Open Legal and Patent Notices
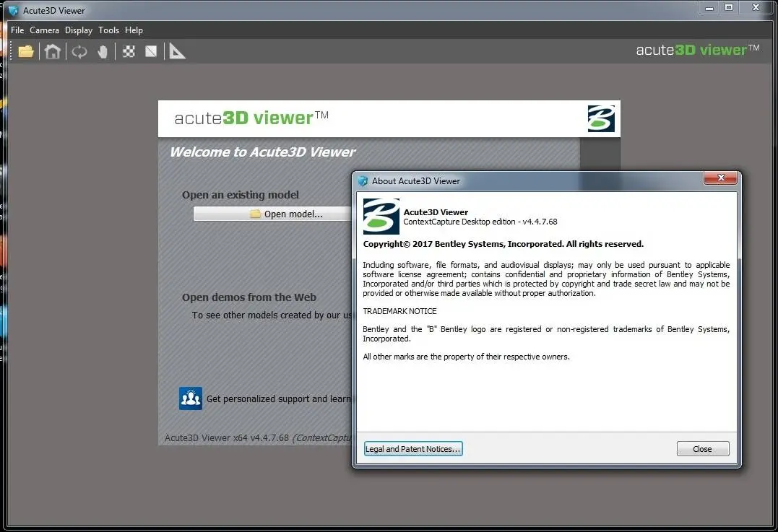The image size is (778, 532). pyautogui.click(x=413, y=449)
